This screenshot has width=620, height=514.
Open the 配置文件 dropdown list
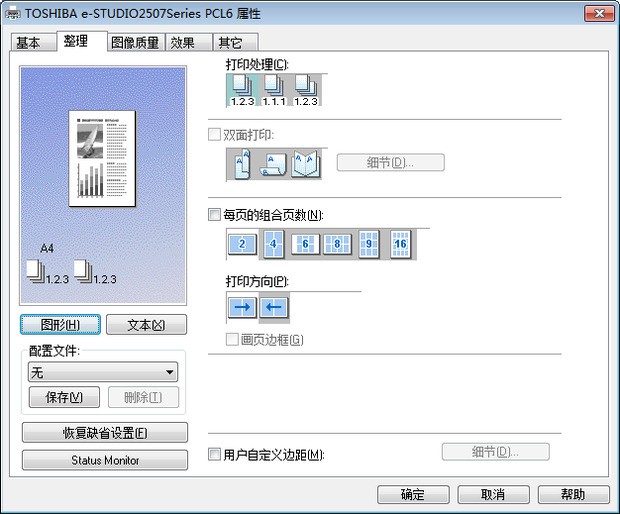pos(103,372)
